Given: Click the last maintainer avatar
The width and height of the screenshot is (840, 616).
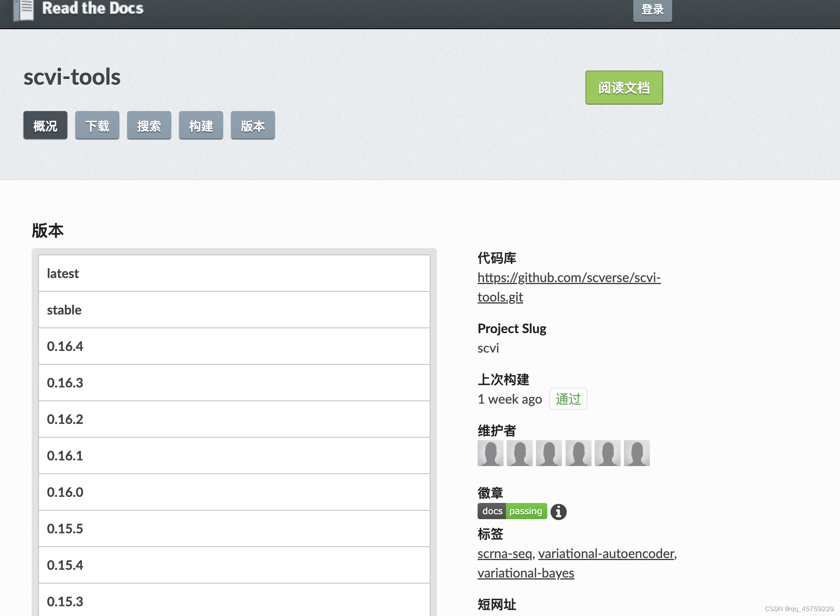Looking at the screenshot, I should (x=636, y=453).
